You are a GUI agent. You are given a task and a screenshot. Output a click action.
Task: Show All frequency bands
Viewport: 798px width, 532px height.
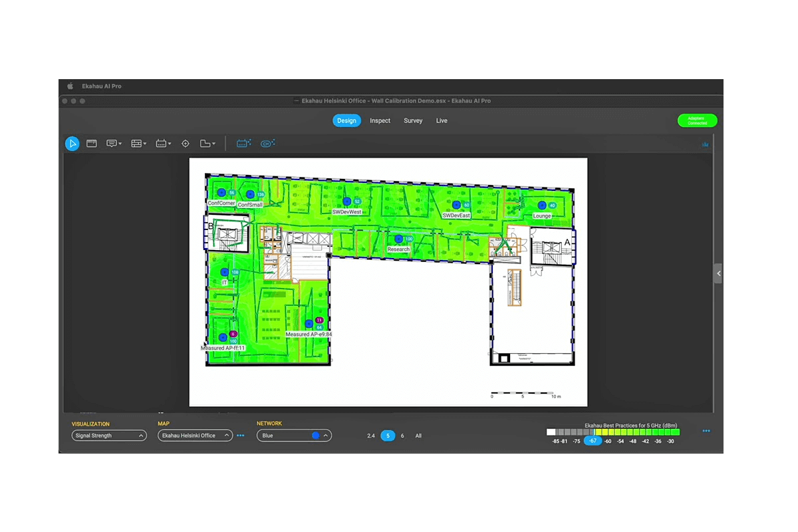click(x=418, y=436)
